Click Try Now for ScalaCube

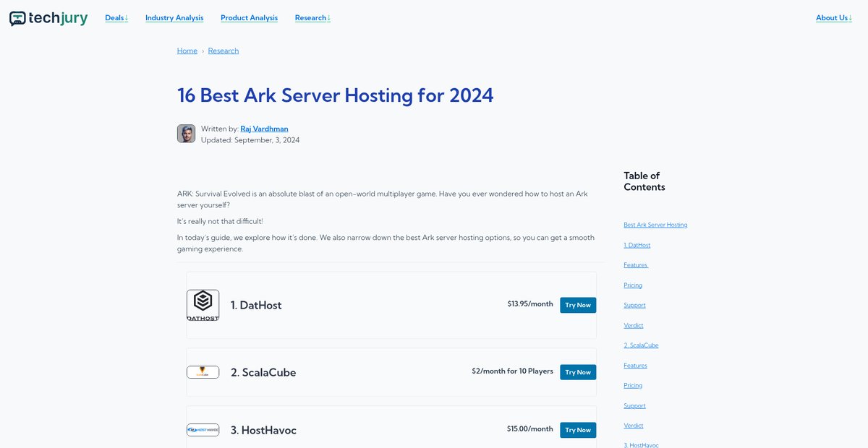click(578, 372)
